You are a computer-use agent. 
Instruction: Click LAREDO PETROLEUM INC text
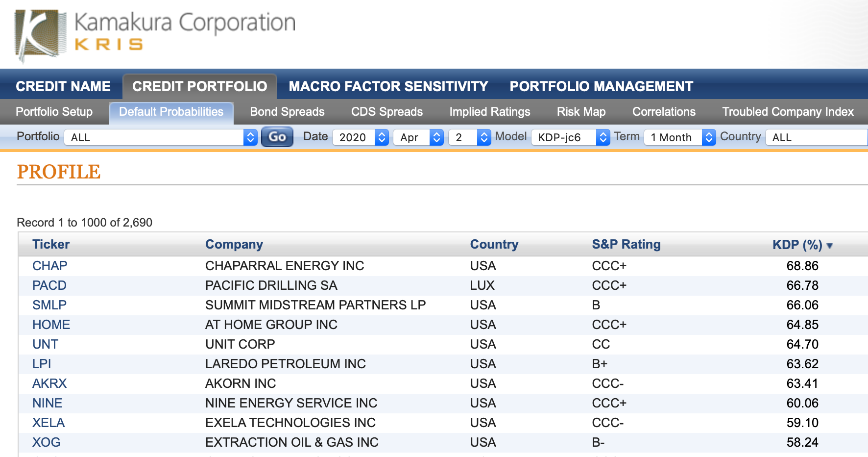point(286,364)
